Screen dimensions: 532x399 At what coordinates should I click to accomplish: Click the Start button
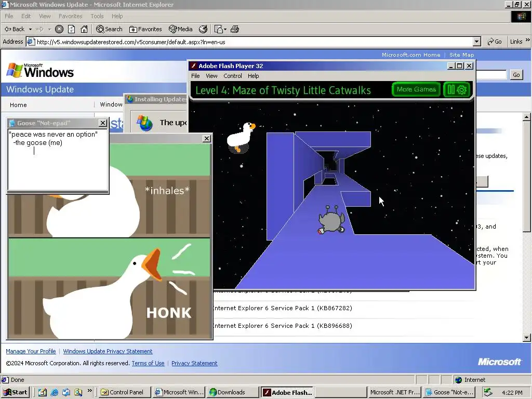(15, 392)
